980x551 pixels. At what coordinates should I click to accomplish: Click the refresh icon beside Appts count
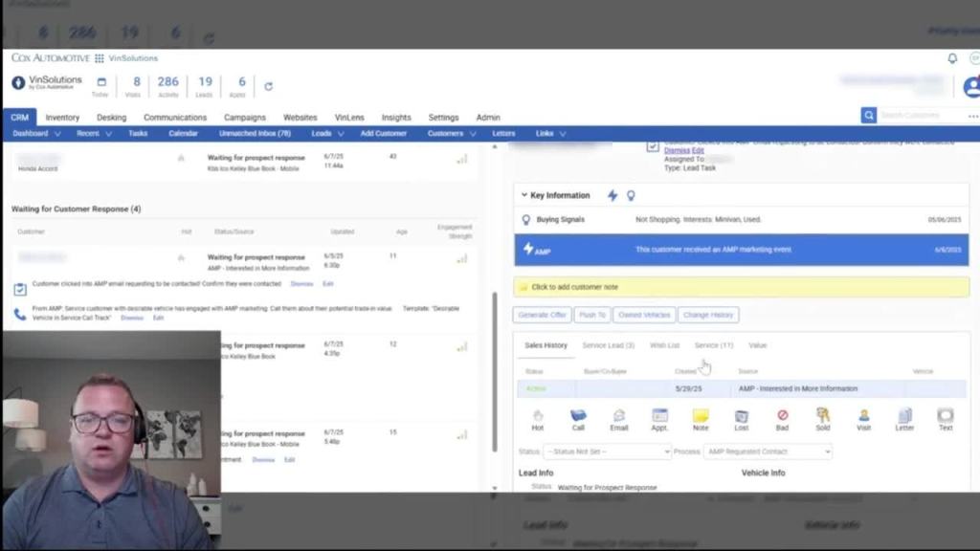tap(268, 86)
